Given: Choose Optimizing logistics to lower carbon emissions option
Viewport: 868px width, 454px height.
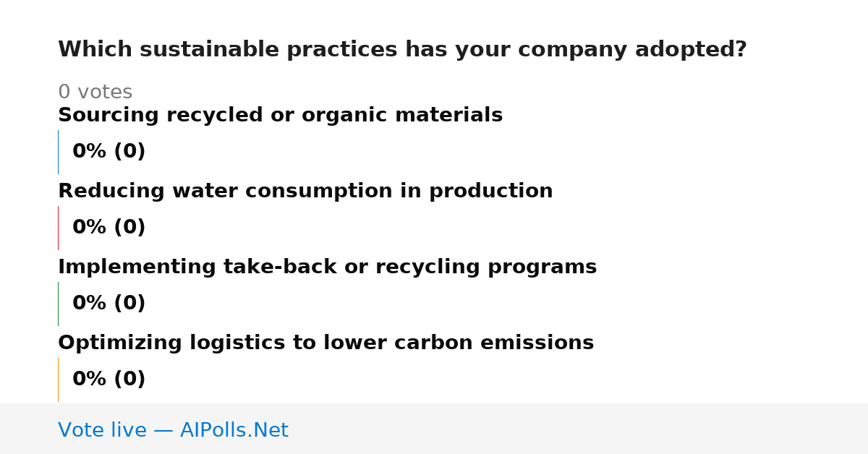Looking at the screenshot, I should click(x=325, y=343).
